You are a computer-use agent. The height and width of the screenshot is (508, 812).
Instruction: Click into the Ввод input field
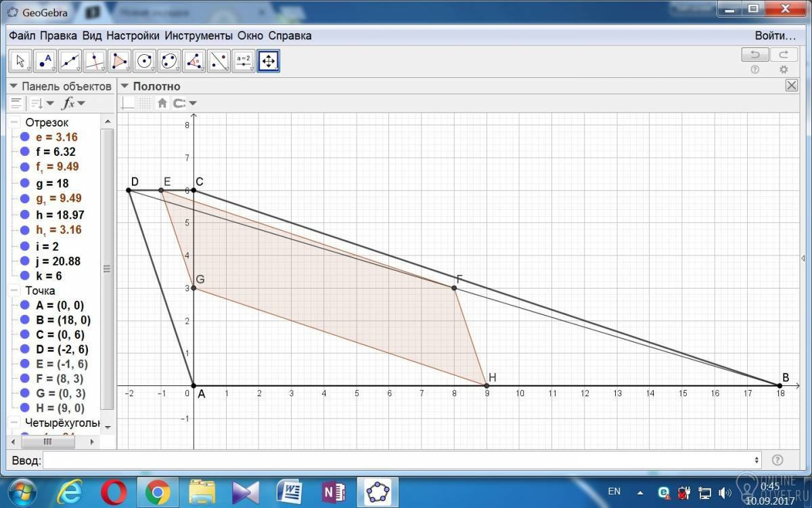click(402, 461)
